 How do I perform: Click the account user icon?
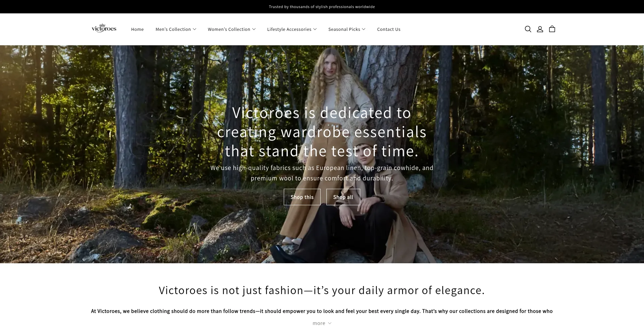[x=540, y=29]
